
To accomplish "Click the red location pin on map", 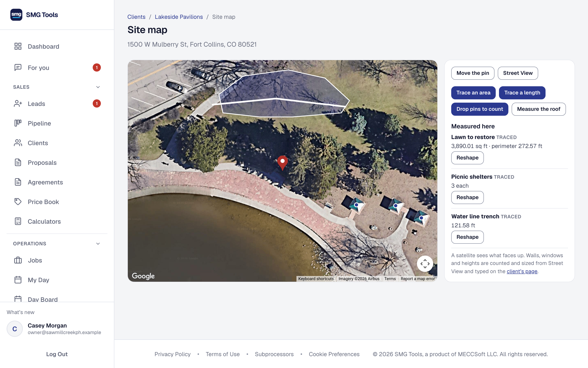I will pyautogui.click(x=283, y=163).
